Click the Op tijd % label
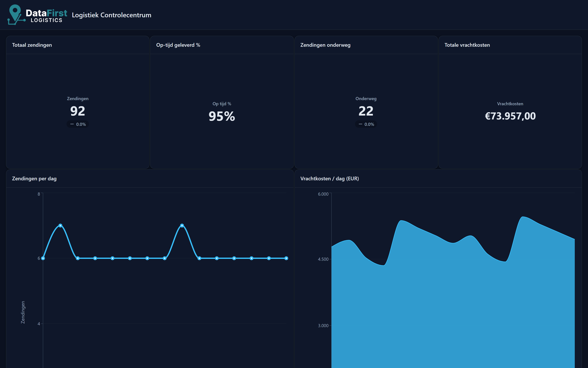The image size is (588, 368). pos(222,104)
